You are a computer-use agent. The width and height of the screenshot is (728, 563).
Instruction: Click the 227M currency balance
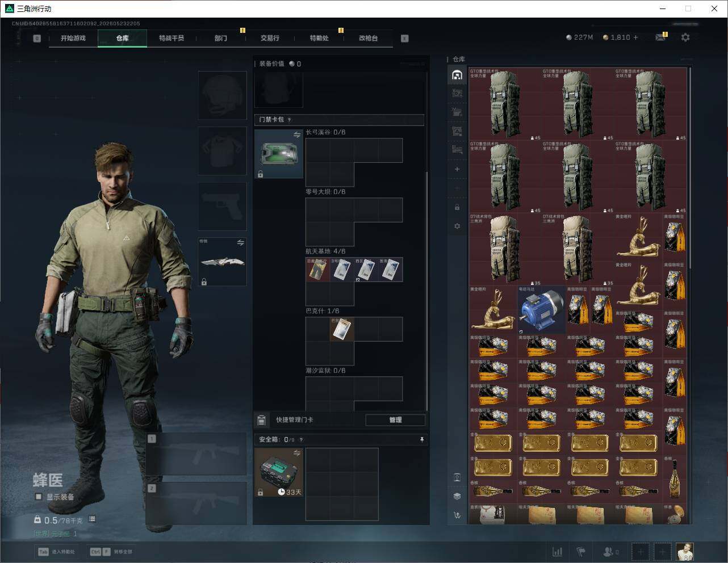pyautogui.click(x=580, y=37)
